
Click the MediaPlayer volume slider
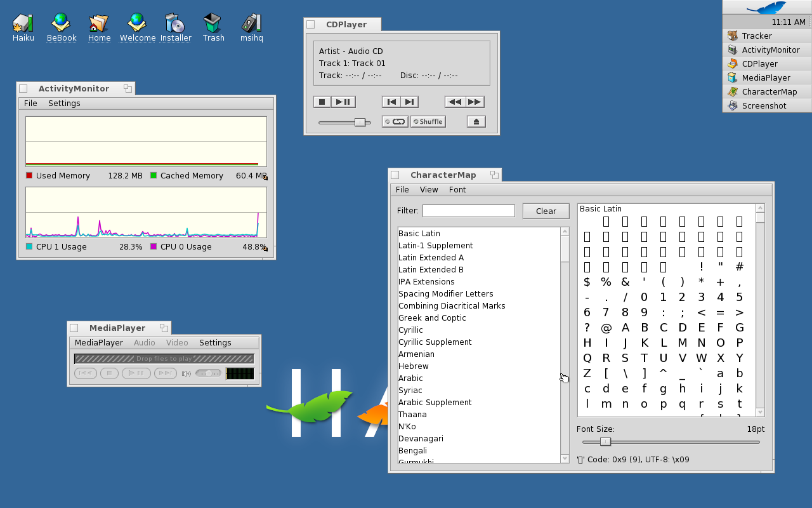[208, 373]
